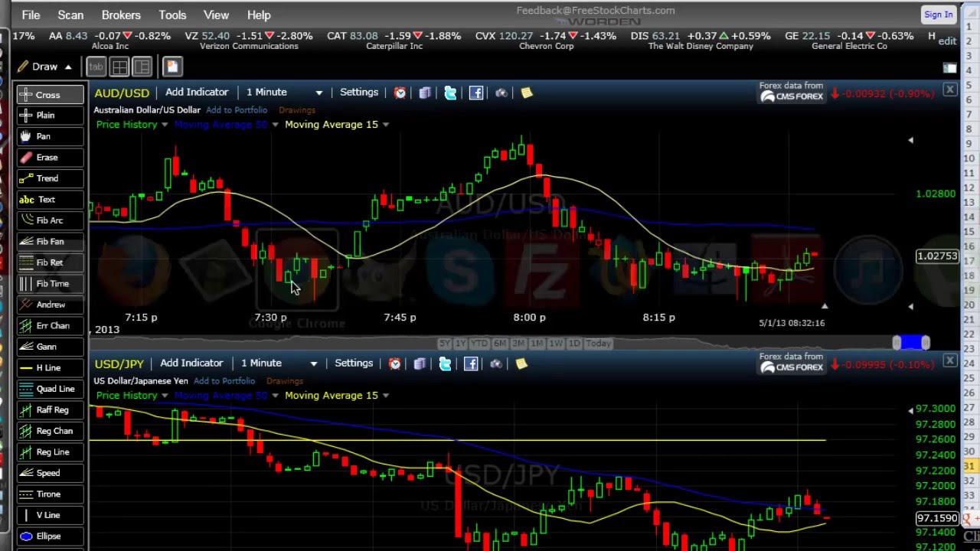This screenshot has height=551, width=980.
Task: Choose the Raff Reg tool
Action: pyautogui.click(x=51, y=410)
